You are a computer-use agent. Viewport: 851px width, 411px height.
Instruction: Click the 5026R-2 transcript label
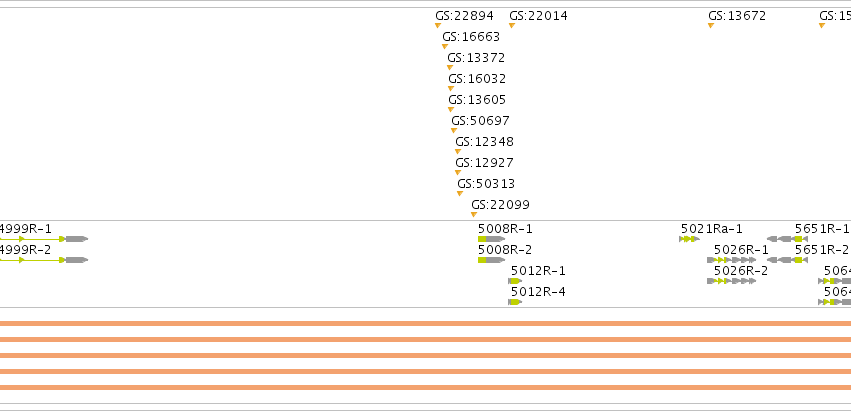[x=741, y=270]
